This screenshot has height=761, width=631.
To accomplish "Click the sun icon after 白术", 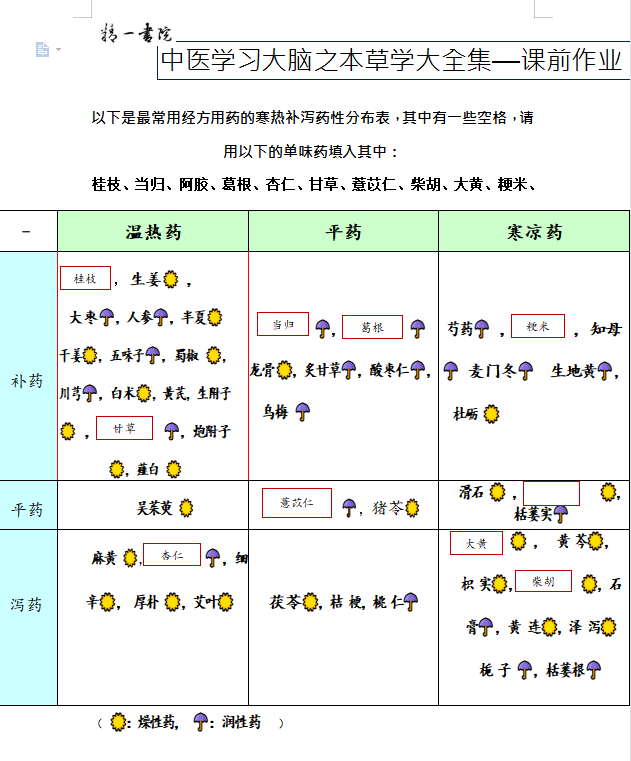I will [144, 393].
